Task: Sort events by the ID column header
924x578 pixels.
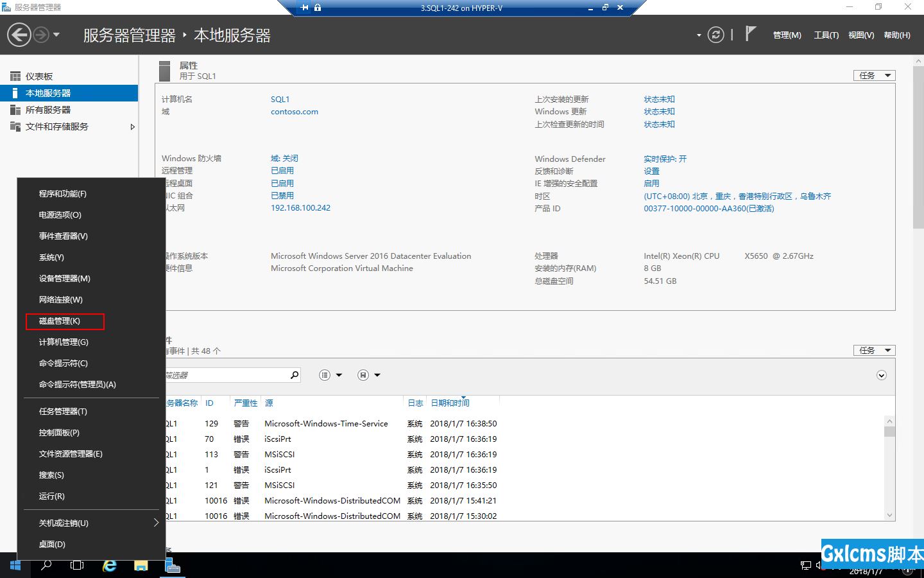Action: tap(209, 403)
